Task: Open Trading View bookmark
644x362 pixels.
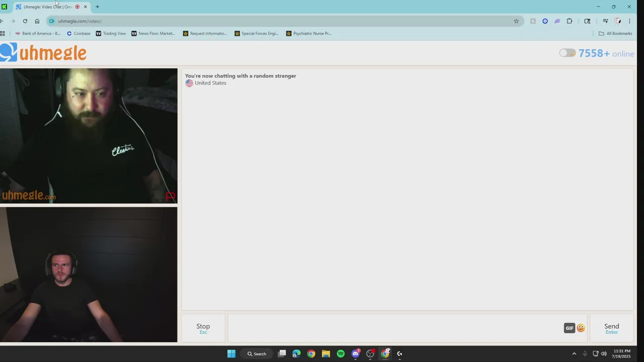Action: point(111,34)
